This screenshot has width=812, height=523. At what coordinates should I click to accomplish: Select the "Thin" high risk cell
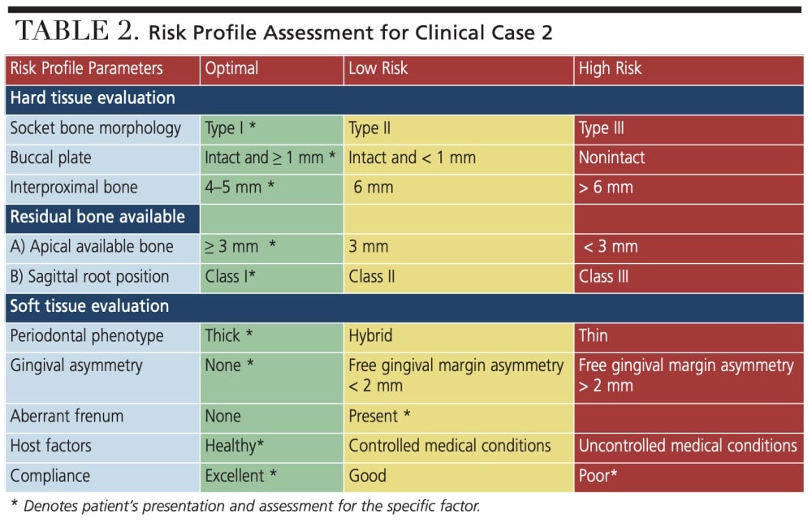pyautogui.click(x=594, y=336)
